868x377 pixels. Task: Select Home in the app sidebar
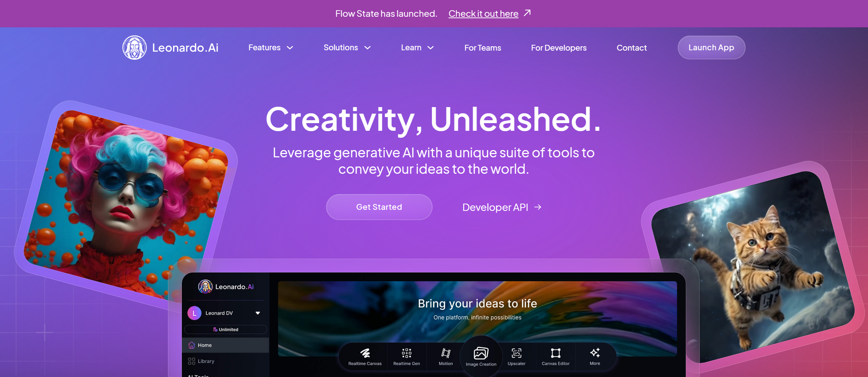[x=226, y=345]
